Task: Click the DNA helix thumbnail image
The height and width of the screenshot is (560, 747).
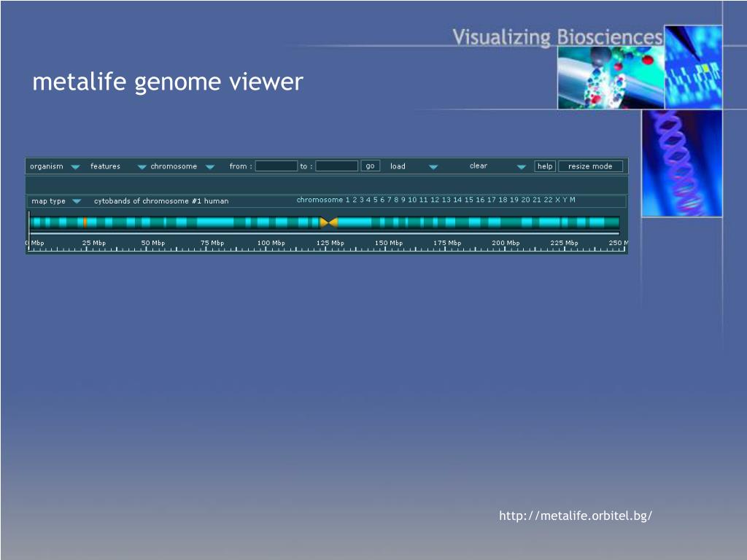Action: tap(682, 163)
